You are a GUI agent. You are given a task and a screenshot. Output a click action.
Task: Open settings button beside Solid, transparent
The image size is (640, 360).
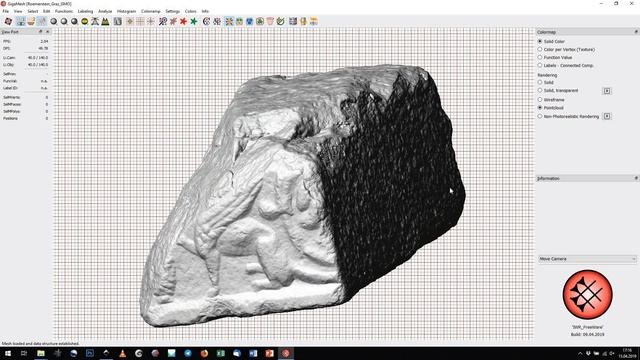tap(607, 91)
